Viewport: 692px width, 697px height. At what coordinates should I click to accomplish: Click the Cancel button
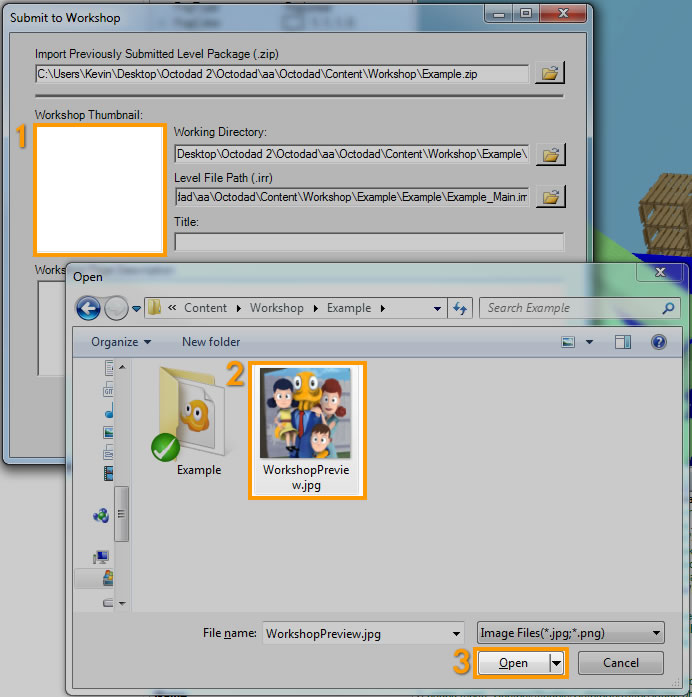click(620, 663)
